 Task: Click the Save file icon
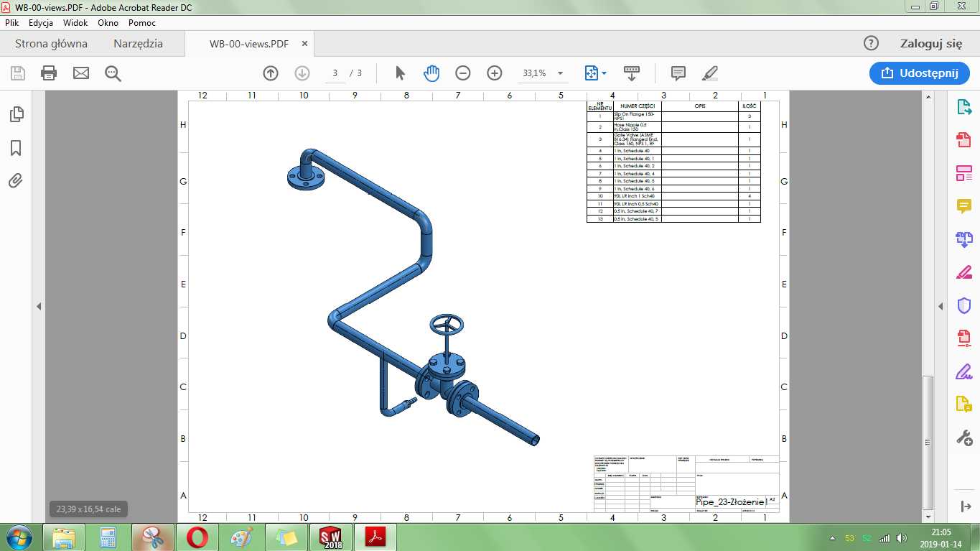tap(18, 73)
